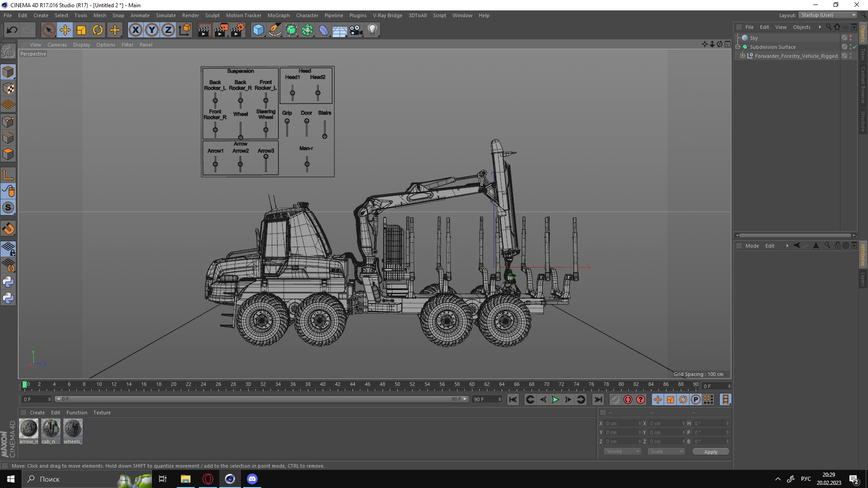Screen dimensions: 868x488
Task: Toggle Sky object's editor visibility dots
Action: (x=850, y=38)
